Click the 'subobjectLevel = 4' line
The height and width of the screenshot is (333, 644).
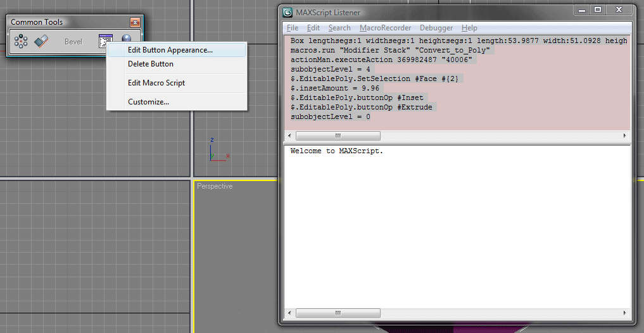click(331, 70)
